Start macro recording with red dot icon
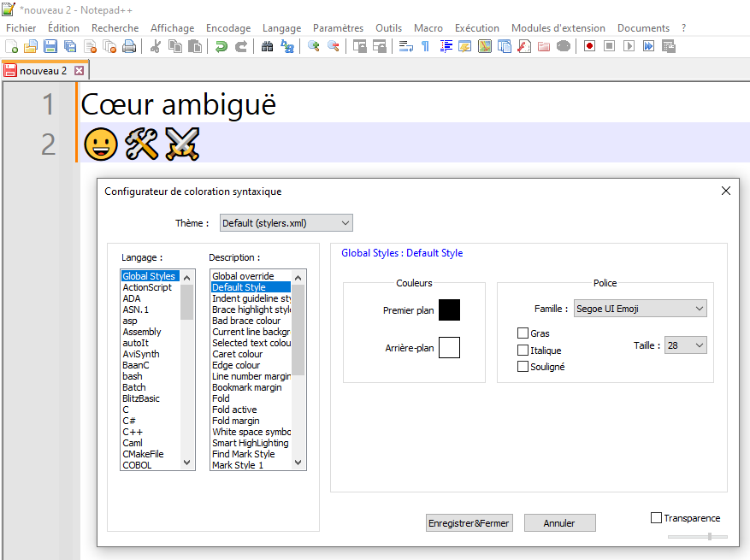 pyautogui.click(x=589, y=46)
